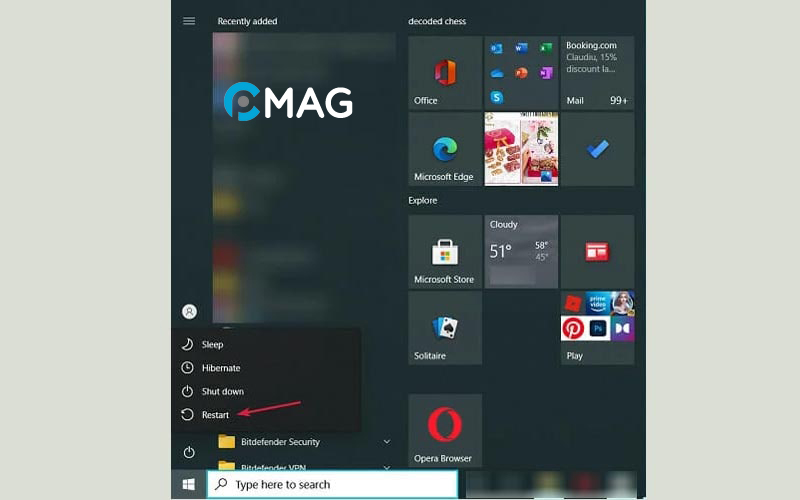Open the Bitdefender Security folder entry

pos(305,442)
